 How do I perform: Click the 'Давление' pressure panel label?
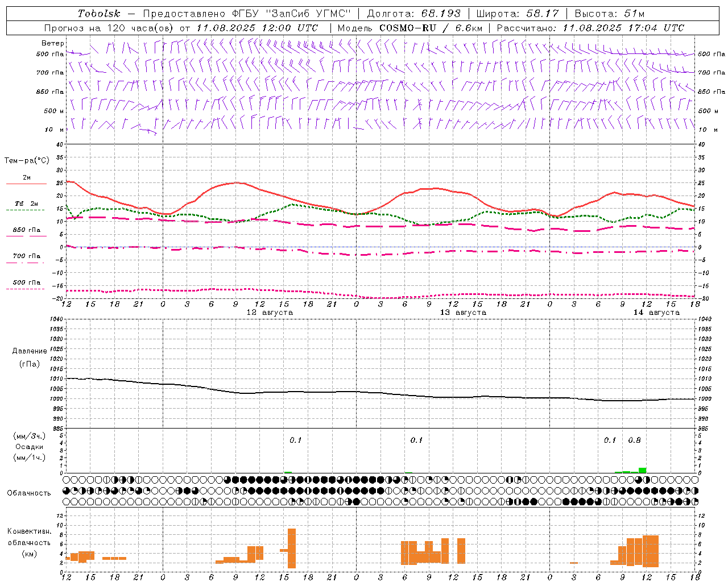pos(30,351)
